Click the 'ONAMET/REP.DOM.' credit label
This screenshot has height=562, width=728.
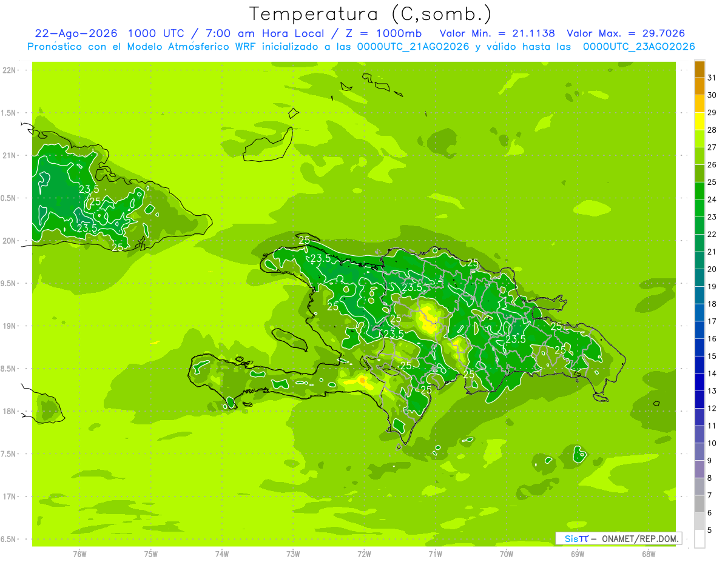pos(640,538)
